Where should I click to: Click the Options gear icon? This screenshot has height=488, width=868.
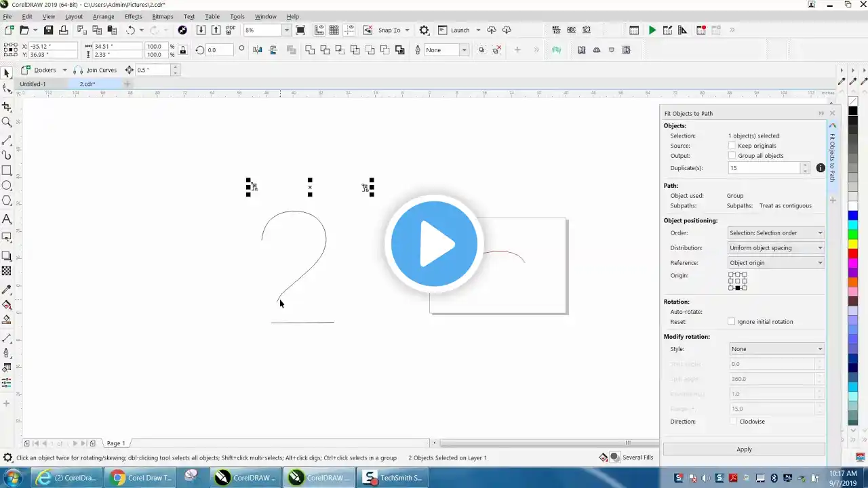pyautogui.click(x=424, y=30)
